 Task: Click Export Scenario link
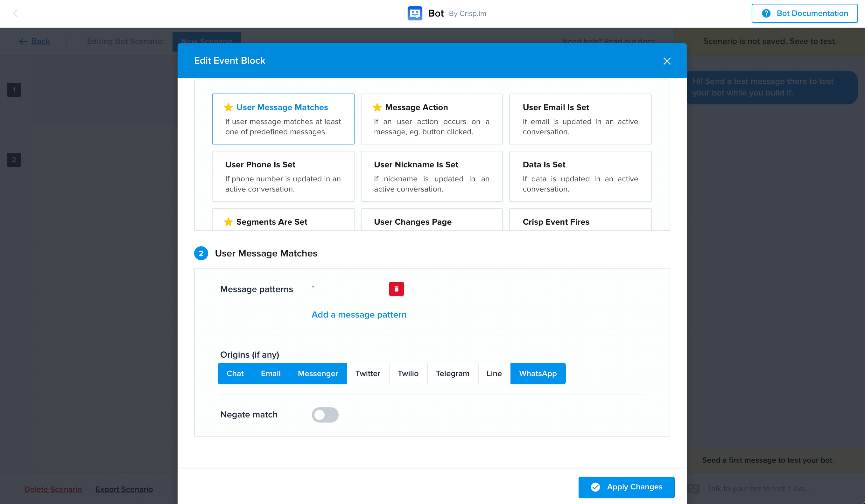[124, 489]
